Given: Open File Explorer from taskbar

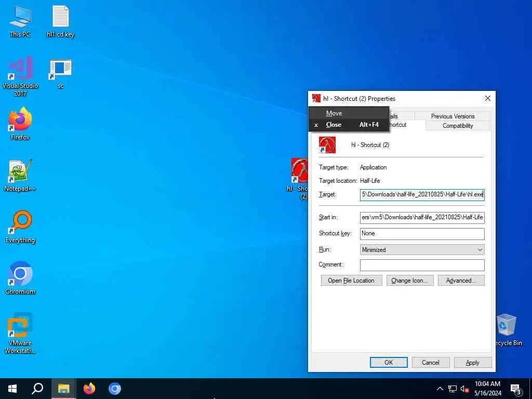Looking at the screenshot, I should click(63, 389).
